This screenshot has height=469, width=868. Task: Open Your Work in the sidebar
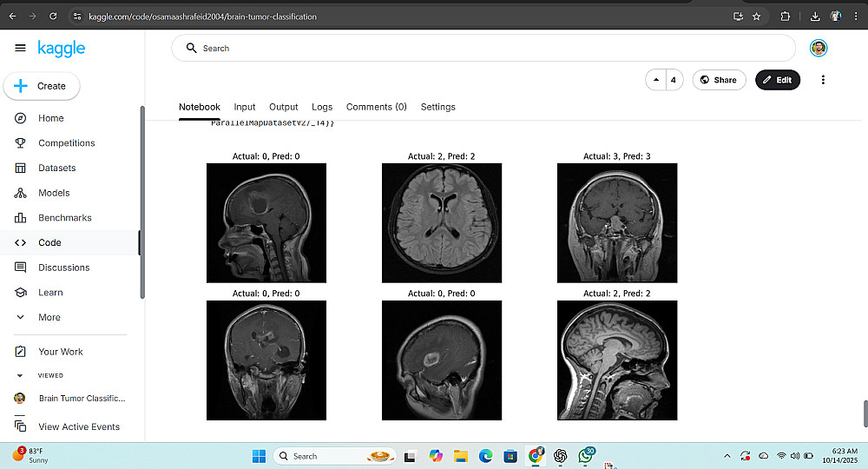pos(61,352)
